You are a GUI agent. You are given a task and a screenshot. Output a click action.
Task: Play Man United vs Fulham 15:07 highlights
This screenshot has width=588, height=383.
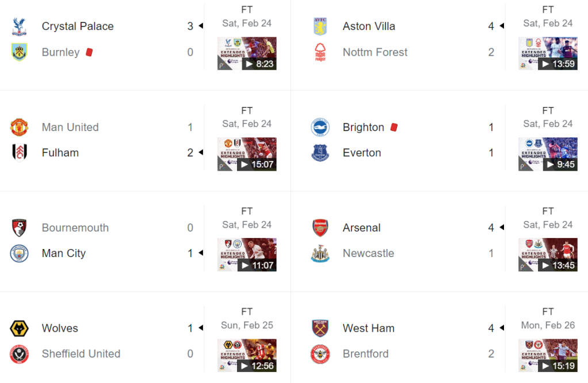247,154
